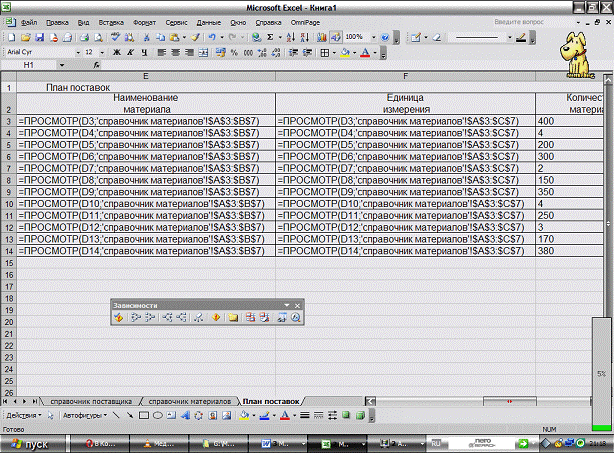Open the Действия drawing menu button
The image size is (614, 453).
23,413
